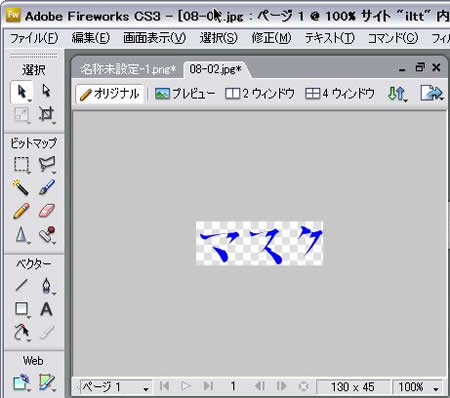Open the コマンド(C) menu
Viewport: 450px width, 398px height.
point(392,38)
